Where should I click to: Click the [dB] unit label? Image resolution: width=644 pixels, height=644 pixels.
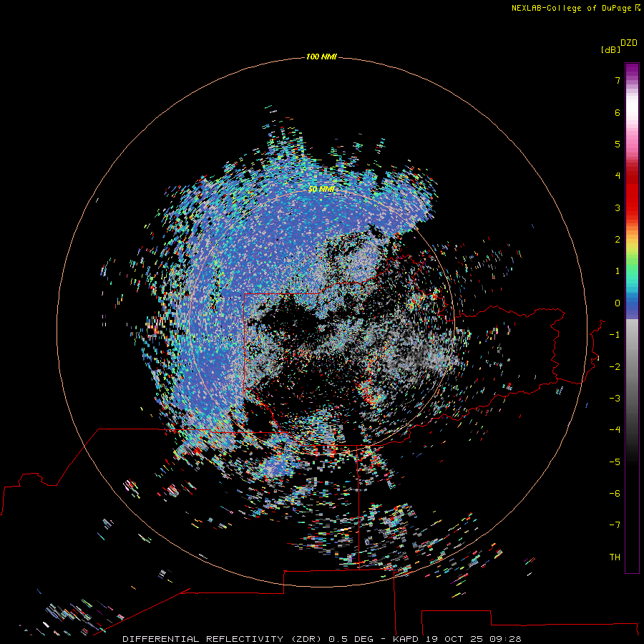coord(610,49)
